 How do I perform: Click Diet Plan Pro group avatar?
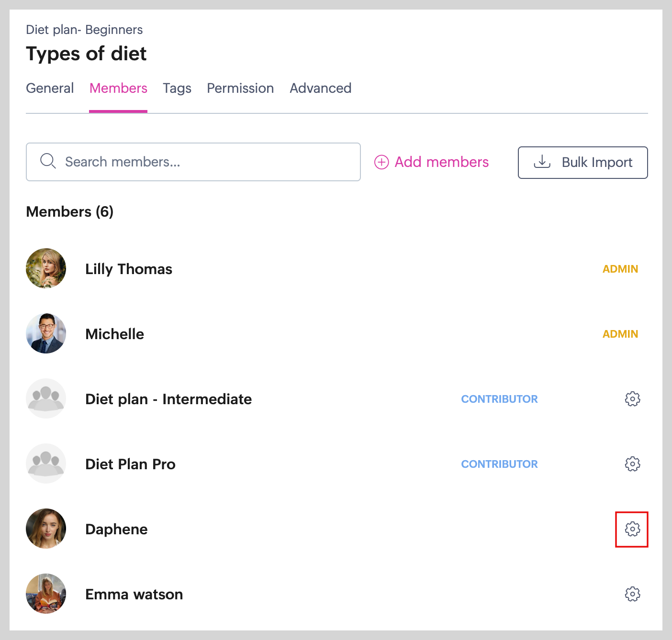pos(46,463)
